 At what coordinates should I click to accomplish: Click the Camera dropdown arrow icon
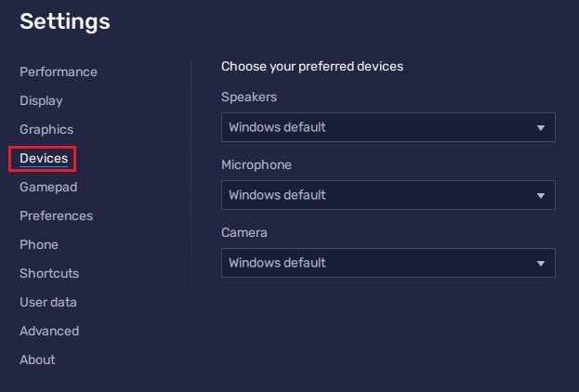[541, 263]
